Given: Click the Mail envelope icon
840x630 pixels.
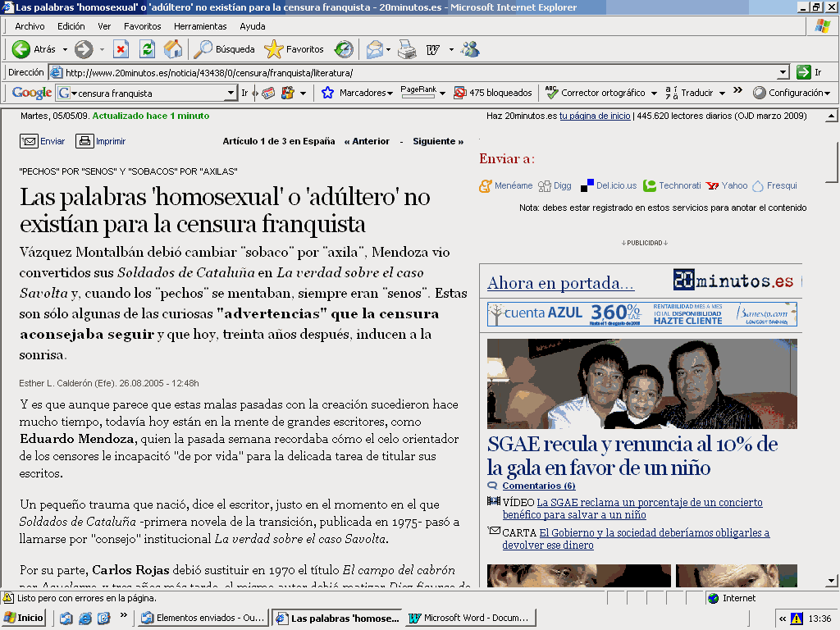Looking at the screenshot, I should pos(375,49).
